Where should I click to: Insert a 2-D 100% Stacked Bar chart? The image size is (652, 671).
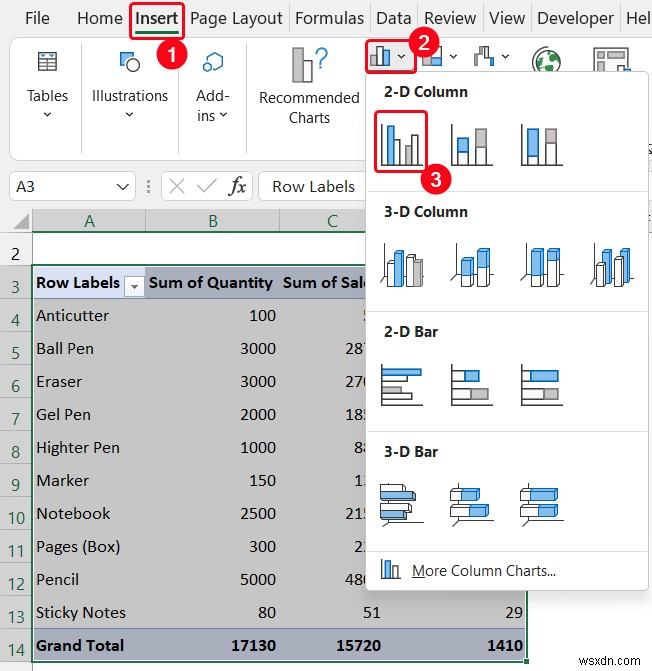541,385
